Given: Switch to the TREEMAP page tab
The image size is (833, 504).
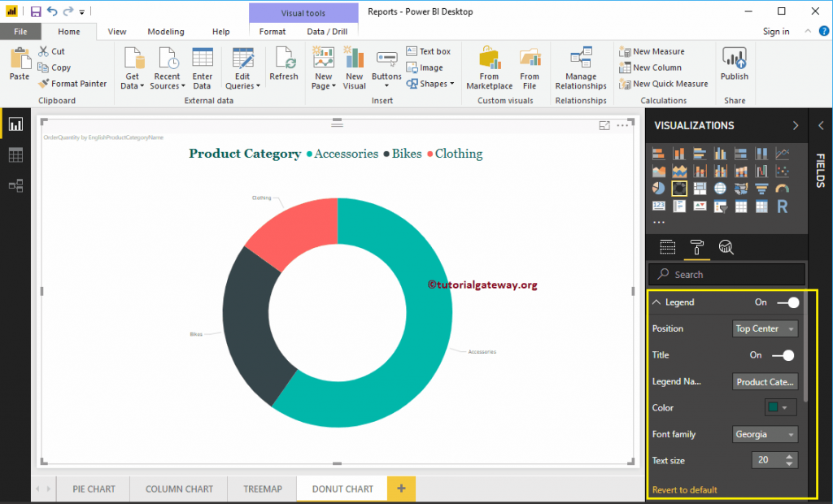Looking at the screenshot, I should (x=263, y=489).
